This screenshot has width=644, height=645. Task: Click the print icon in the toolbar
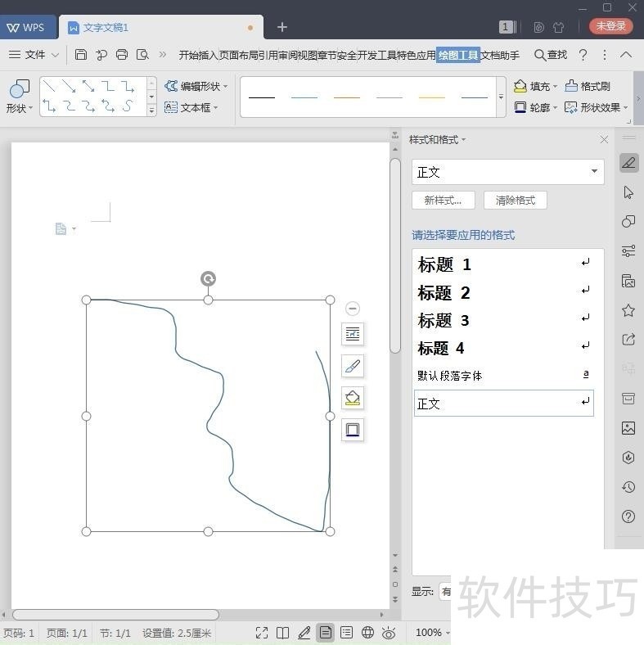coord(122,55)
